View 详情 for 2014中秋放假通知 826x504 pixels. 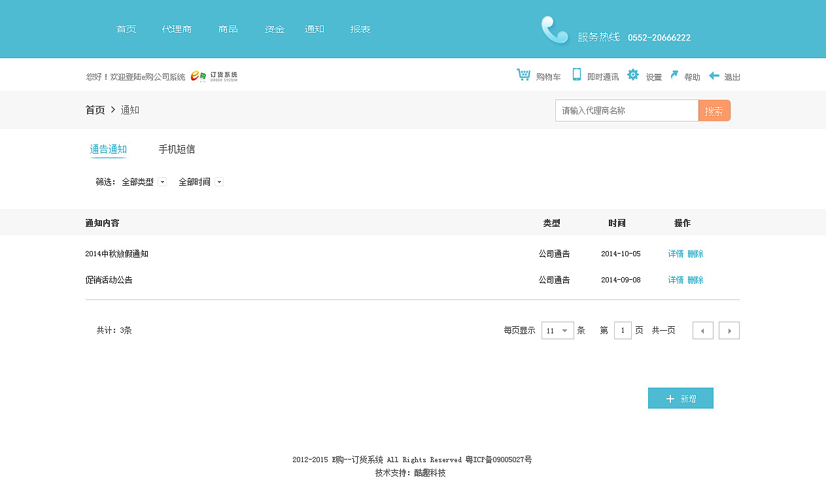tap(676, 254)
